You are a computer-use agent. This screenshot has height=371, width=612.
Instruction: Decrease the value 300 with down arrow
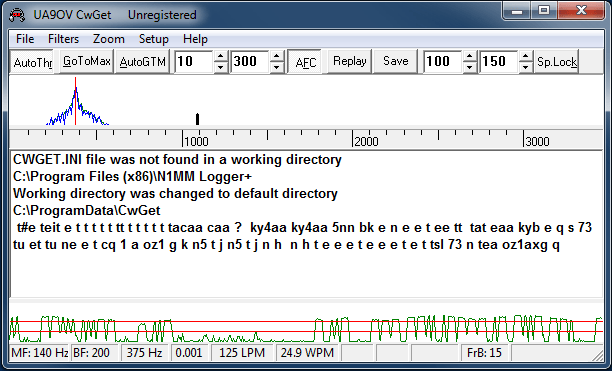pyautogui.click(x=277, y=67)
